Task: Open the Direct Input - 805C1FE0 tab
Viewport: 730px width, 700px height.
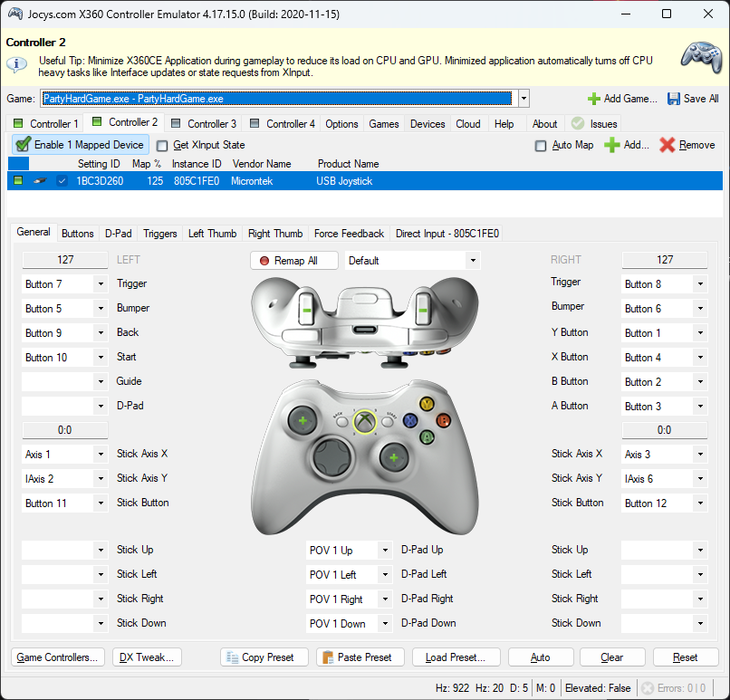Action: point(447,233)
